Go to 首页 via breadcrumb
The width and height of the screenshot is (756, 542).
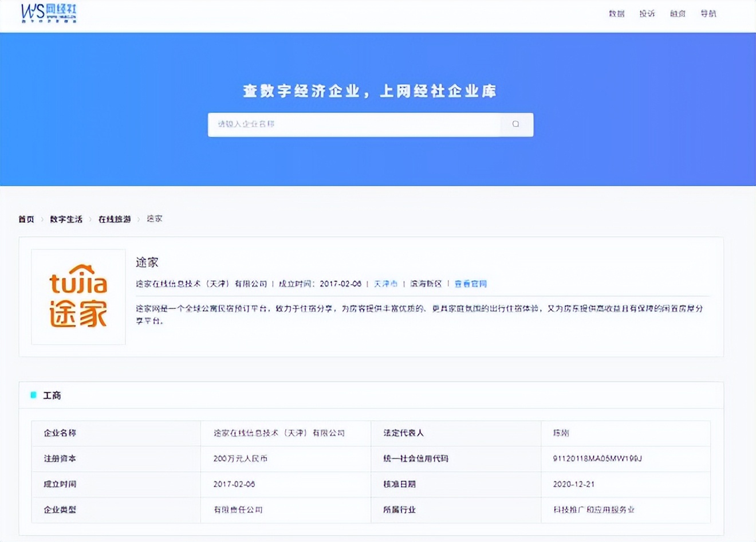26,219
